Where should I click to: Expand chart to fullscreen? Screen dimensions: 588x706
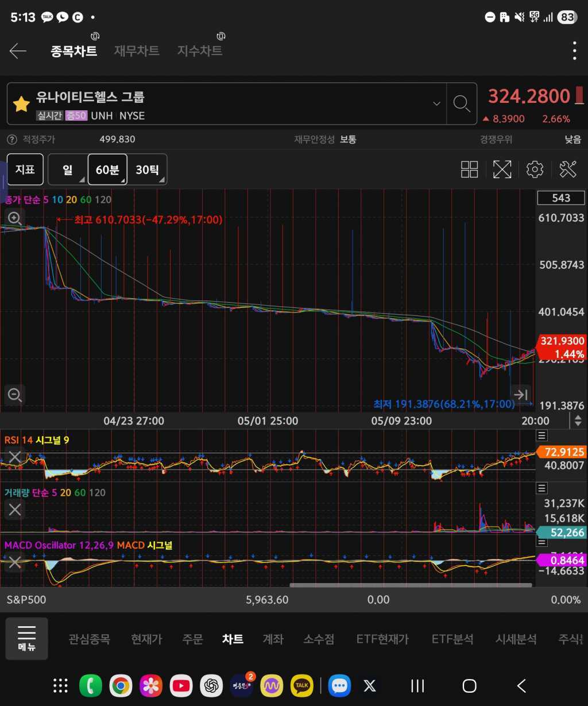click(x=502, y=169)
